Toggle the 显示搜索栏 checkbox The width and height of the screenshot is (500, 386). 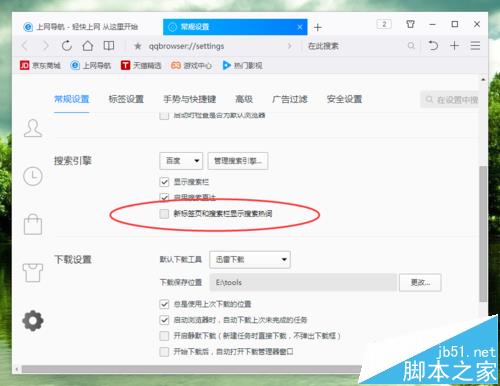(164, 182)
